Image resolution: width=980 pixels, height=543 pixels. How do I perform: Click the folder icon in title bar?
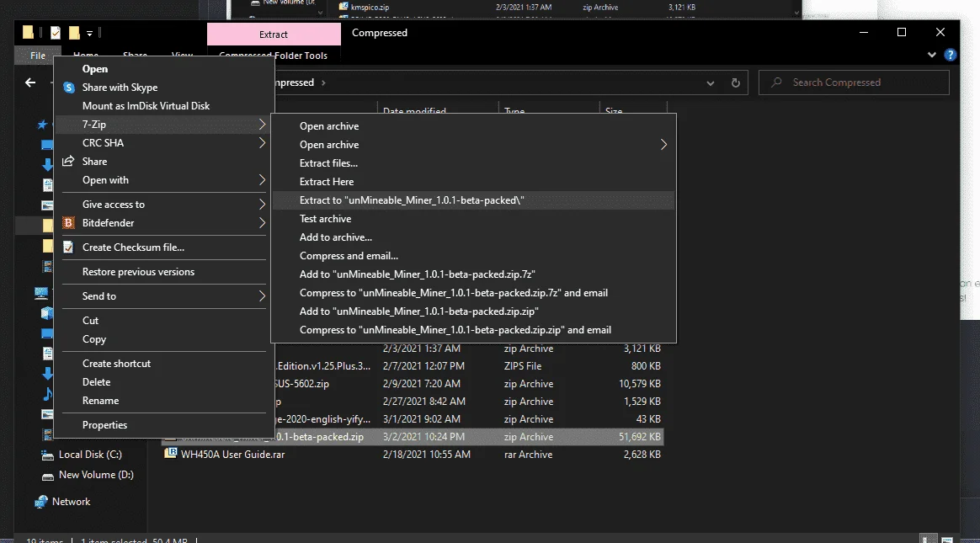pyautogui.click(x=28, y=33)
